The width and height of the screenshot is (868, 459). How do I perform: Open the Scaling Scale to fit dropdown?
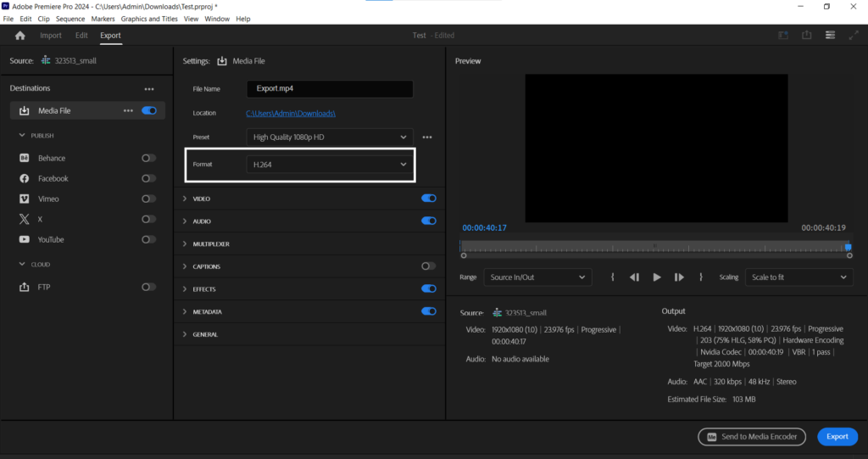pyautogui.click(x=798, y=277)
